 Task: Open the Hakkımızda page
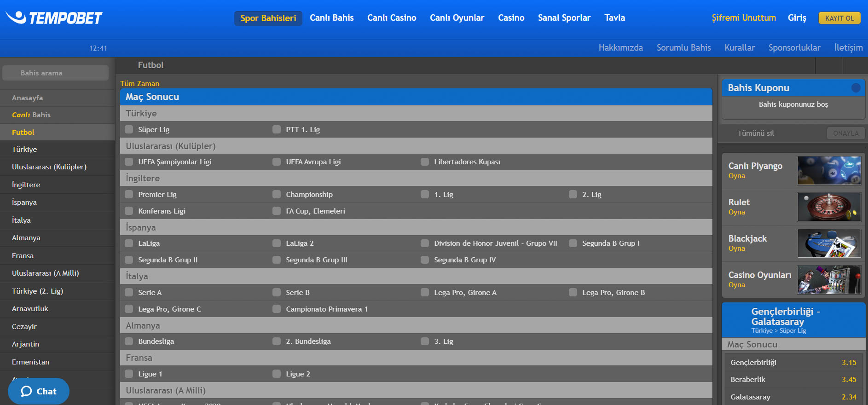coord(621,48)
